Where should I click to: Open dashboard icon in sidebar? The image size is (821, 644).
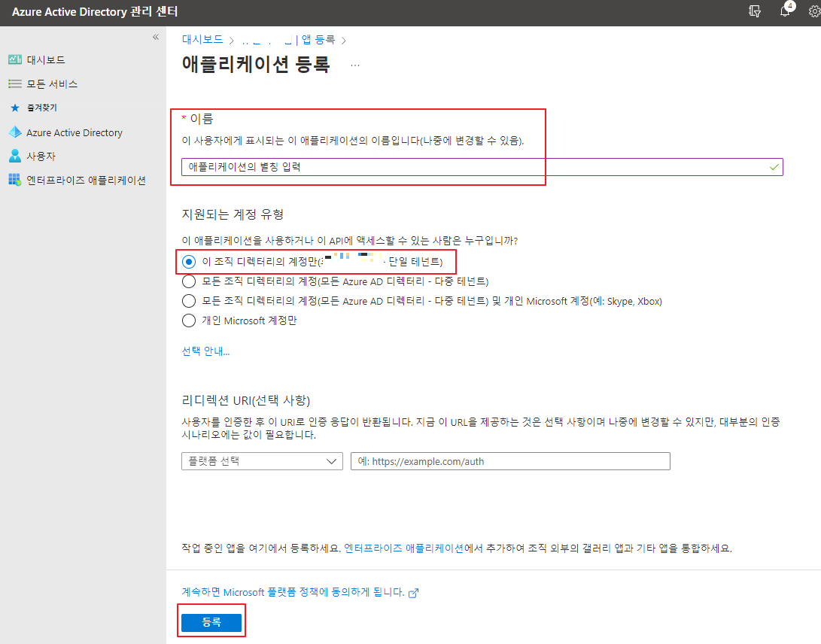click(15, 59)
